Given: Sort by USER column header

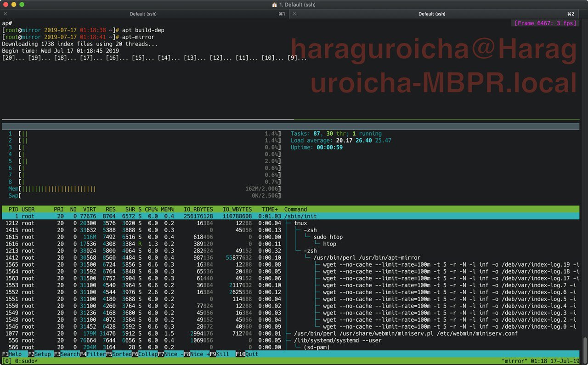Looking at the screenshot, I should (28, 209).
